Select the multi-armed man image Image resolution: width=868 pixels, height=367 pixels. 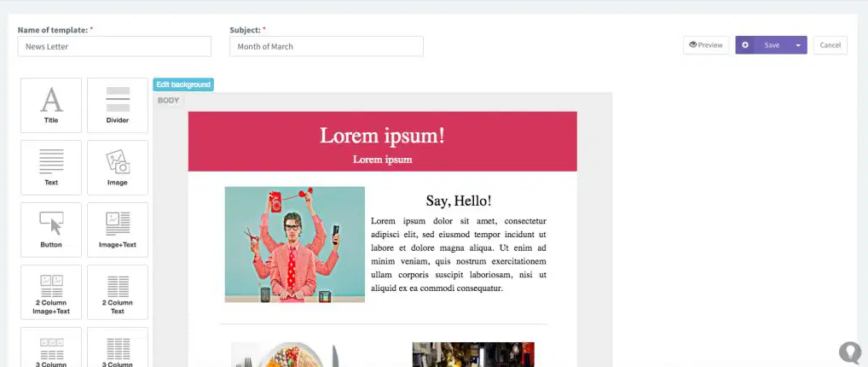pos(294,244)
